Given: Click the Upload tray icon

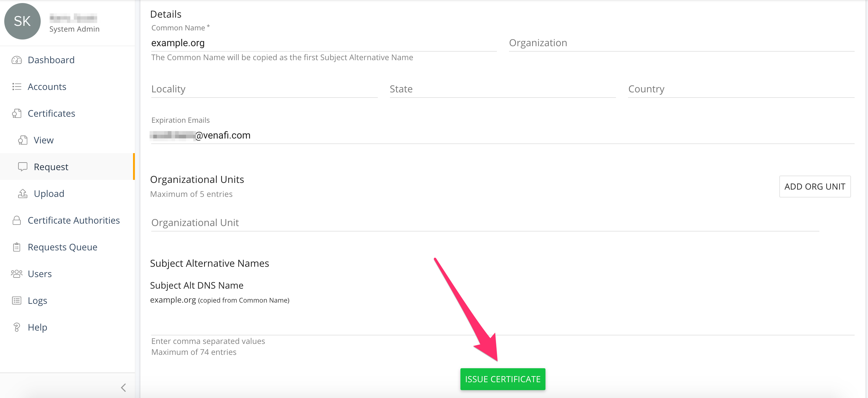Looking at the screenshot, I should pos(22,194).
